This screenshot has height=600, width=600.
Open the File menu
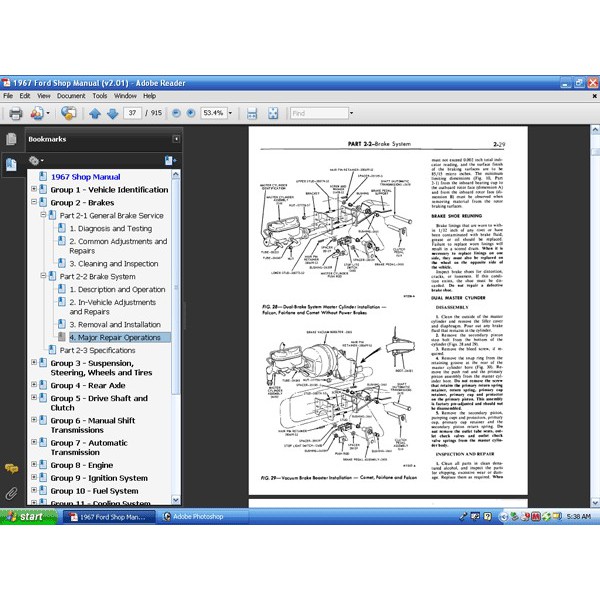[x=8, y=96]
